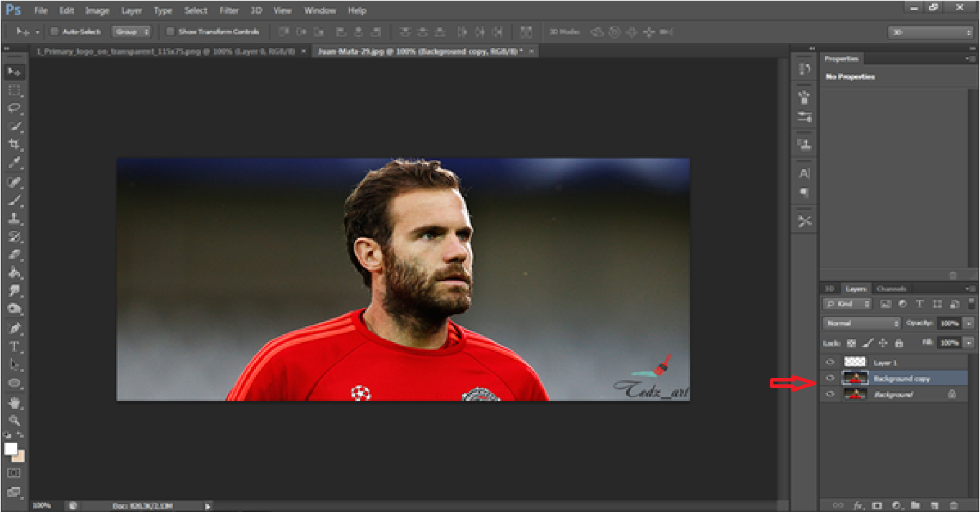Open the Normal blend mode dropdown
This screenshot has height=512, width=980.
(861, 323)
